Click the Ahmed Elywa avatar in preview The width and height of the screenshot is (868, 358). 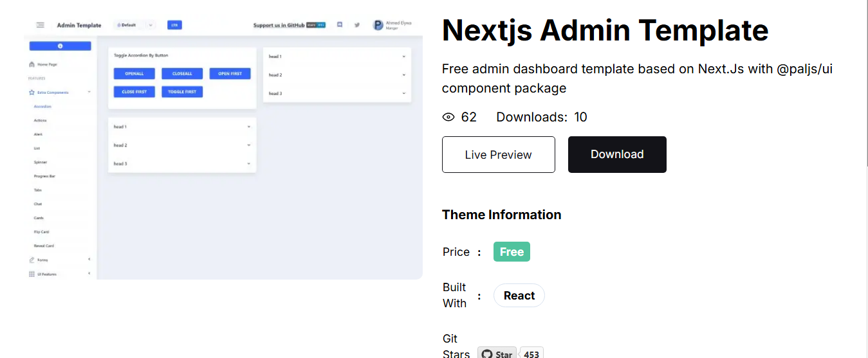coord(378,25)
